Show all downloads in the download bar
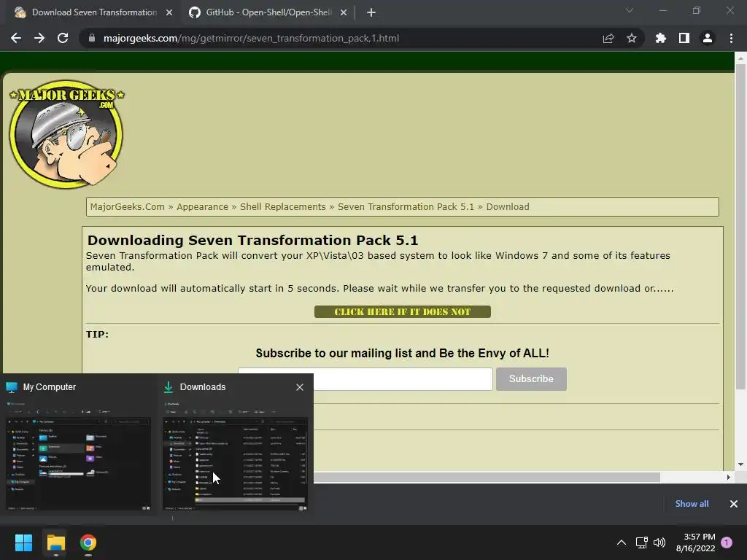 (692, 504)
